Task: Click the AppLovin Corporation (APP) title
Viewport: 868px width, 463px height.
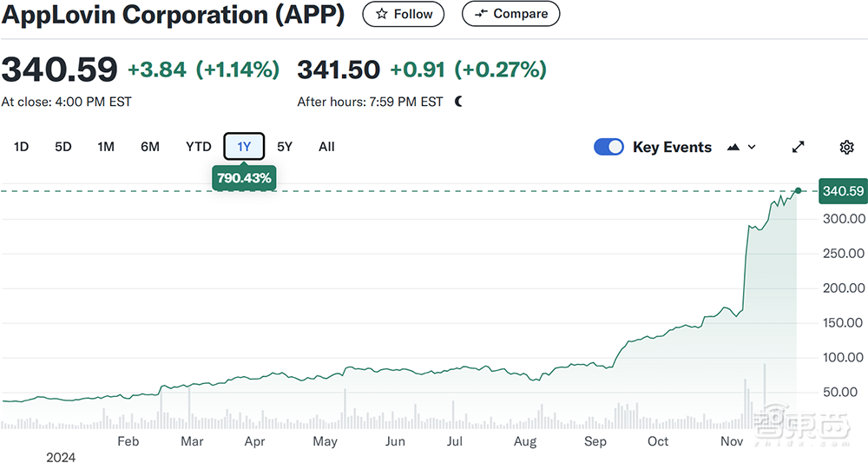Action: pos(173,15)
